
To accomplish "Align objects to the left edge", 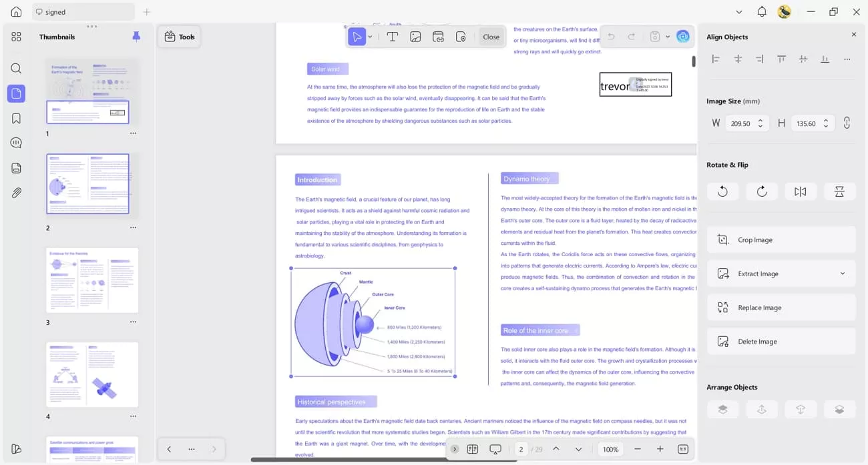I will [716, 59].
